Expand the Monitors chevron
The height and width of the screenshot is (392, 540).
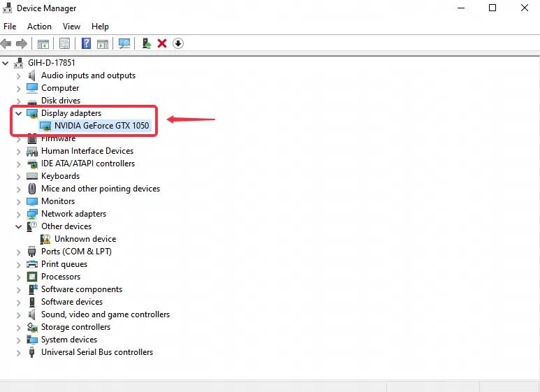(x=19, y=201)
